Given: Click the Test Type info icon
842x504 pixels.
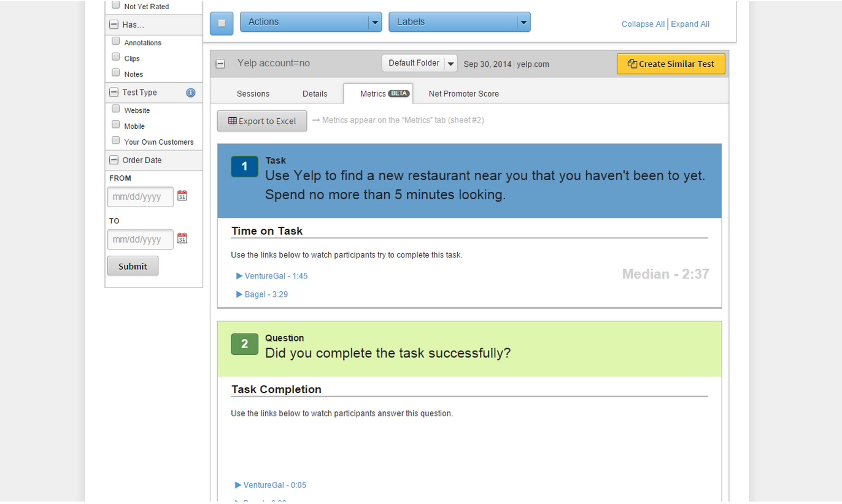Looking at the screenshot, I should pos(191,93).
